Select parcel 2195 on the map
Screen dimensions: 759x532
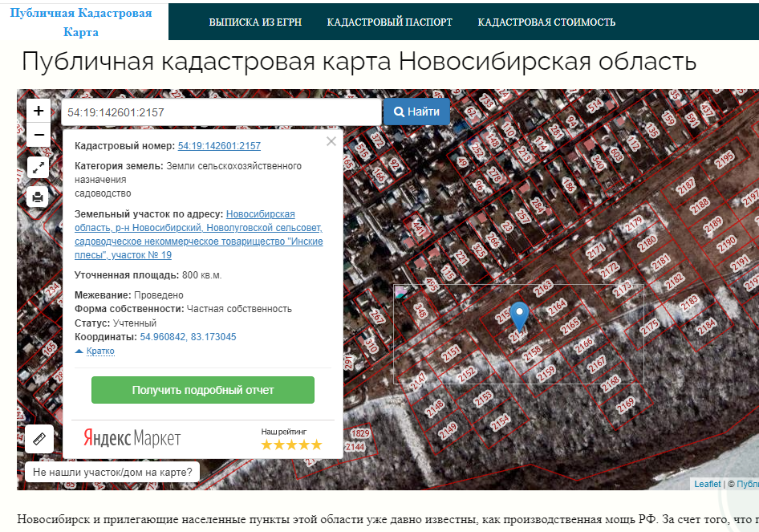[x=724, y=159]
